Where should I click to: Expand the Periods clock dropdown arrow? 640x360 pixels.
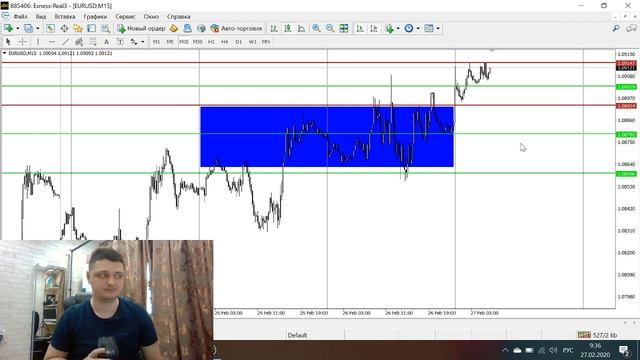(x=418, y=29)
